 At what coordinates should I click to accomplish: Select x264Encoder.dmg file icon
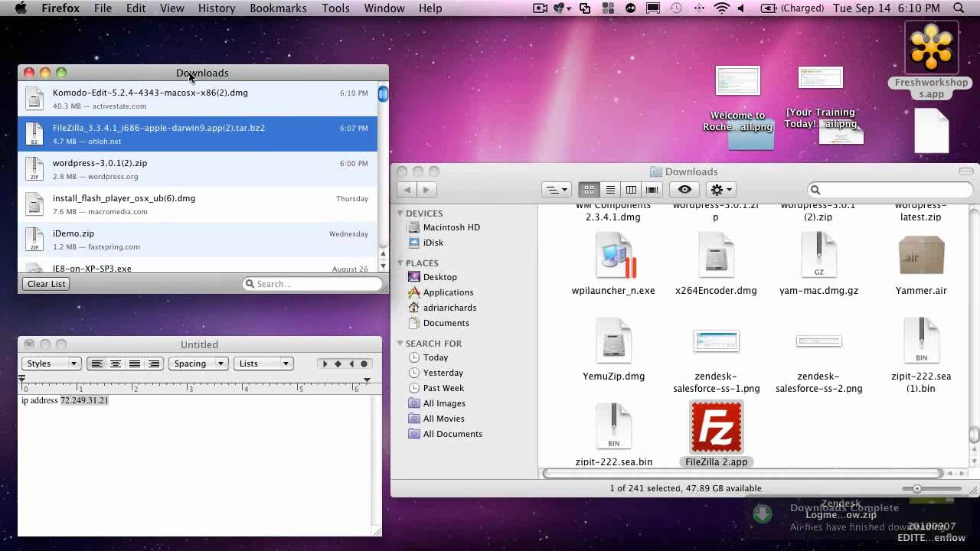click(716, 256)
